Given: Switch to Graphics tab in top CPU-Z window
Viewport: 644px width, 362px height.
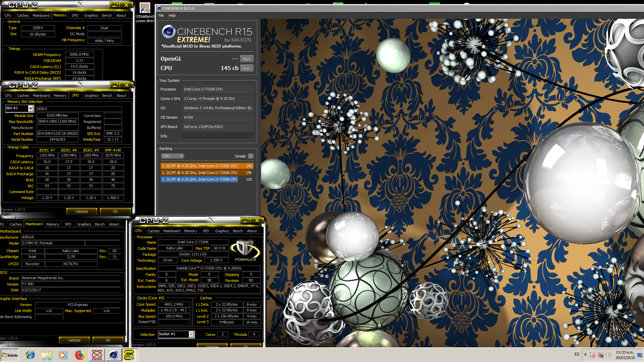Looking at the screenshot, I should tap(91, 15).
